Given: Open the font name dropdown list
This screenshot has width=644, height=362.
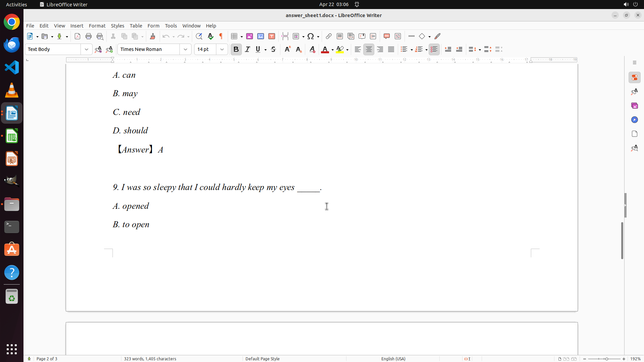Looking at the screenshot, I should 185,49.
